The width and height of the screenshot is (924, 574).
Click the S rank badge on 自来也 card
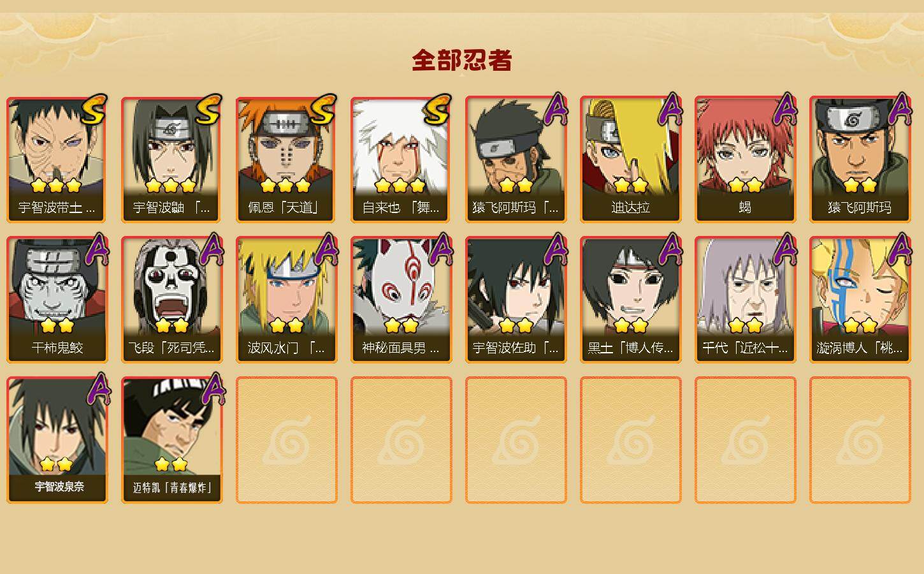(438, 109)
